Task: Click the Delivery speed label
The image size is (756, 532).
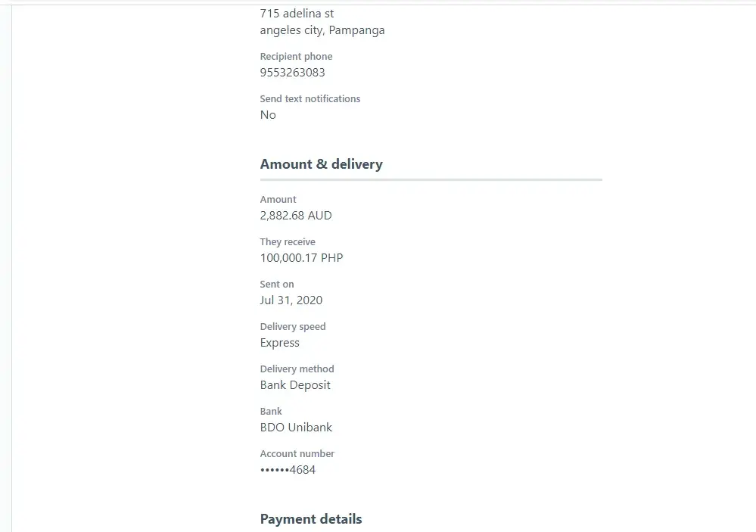Action: coord(293,327)
